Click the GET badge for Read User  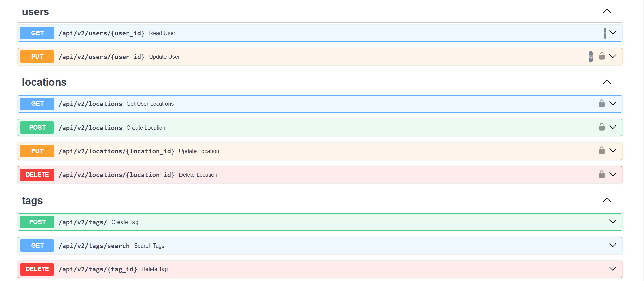[x=37, y=33]
